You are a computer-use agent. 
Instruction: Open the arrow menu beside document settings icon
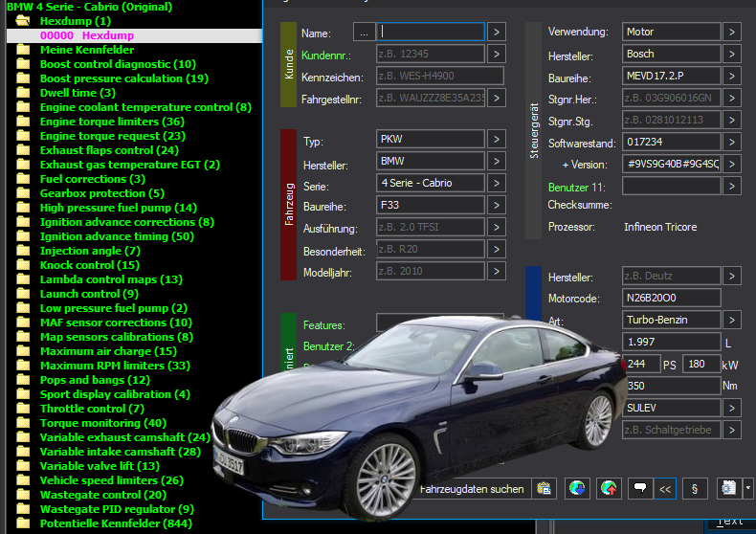(x=747, y=489)
